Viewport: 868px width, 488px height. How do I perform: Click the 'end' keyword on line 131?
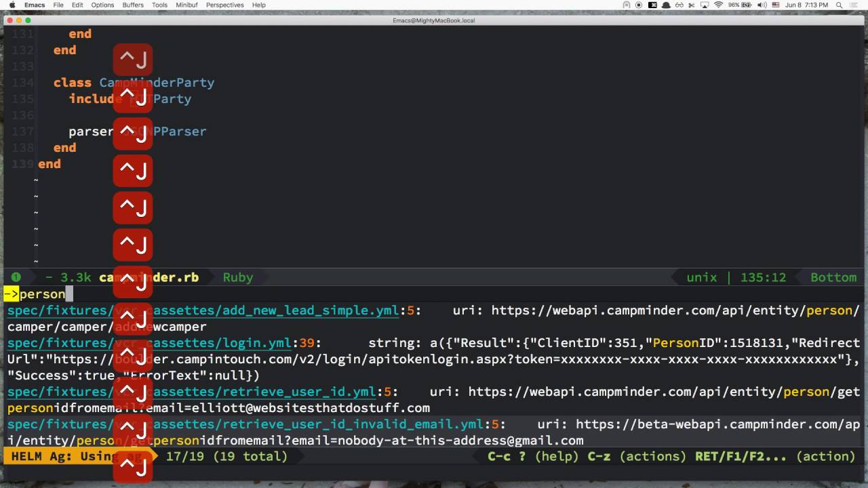pos(80,33)
